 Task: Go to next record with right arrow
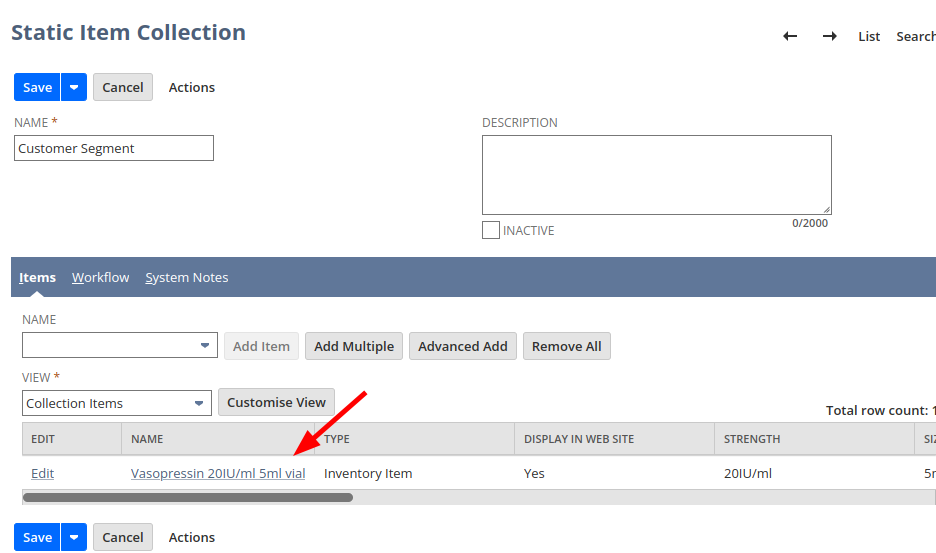[829, 36]
